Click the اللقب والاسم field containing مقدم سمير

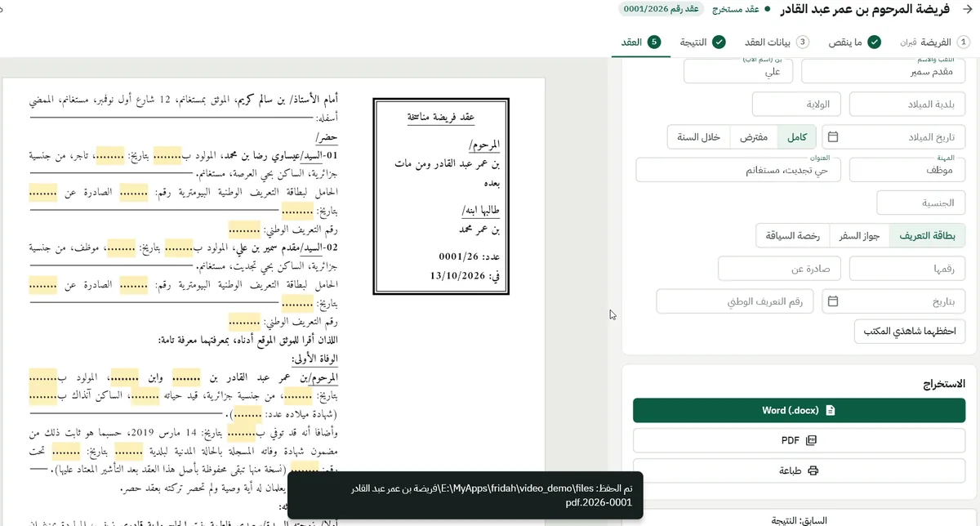pos(884,71)
